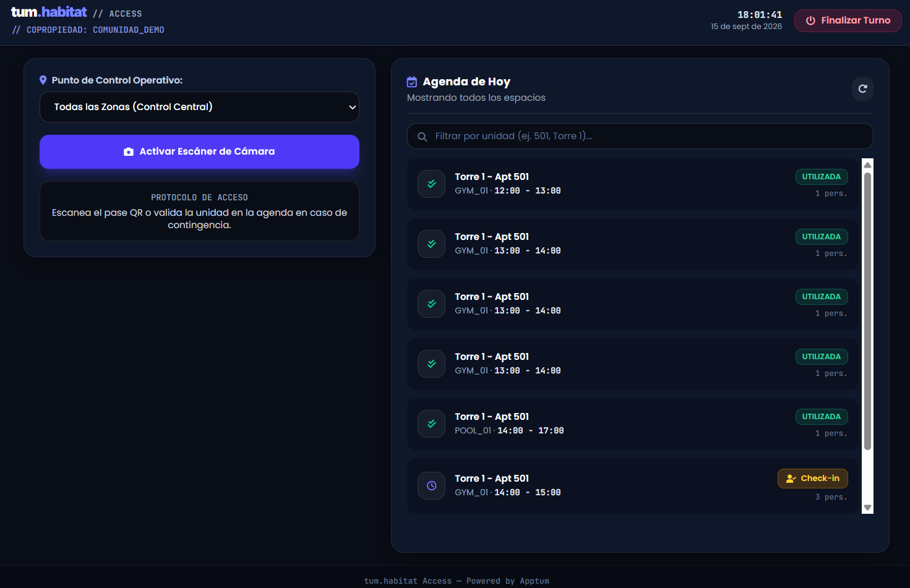This screenshot has height=588, width=910.
Task: Click the check icon of the GYM_01 12:00–13:00 reservation
Action: click(x=431, y=184)
